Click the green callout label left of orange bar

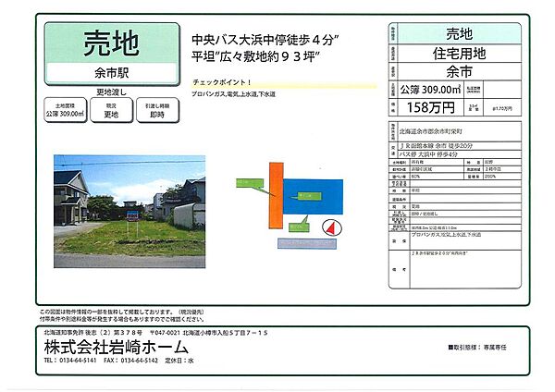[249, 181]
